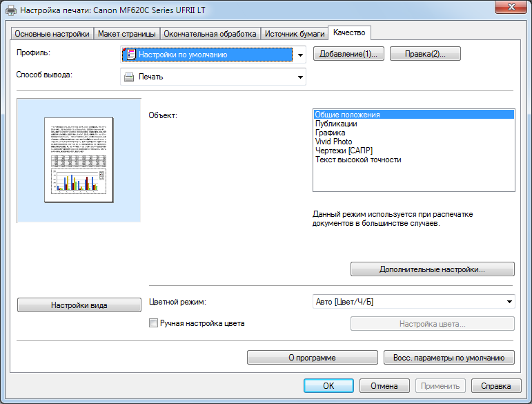
Task: Confirm with the OK button
Action: (328, 385)
